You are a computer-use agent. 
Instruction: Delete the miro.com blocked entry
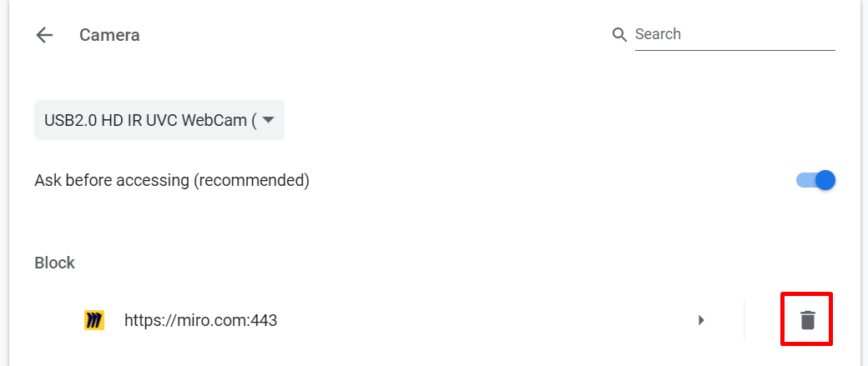[807, 319]
